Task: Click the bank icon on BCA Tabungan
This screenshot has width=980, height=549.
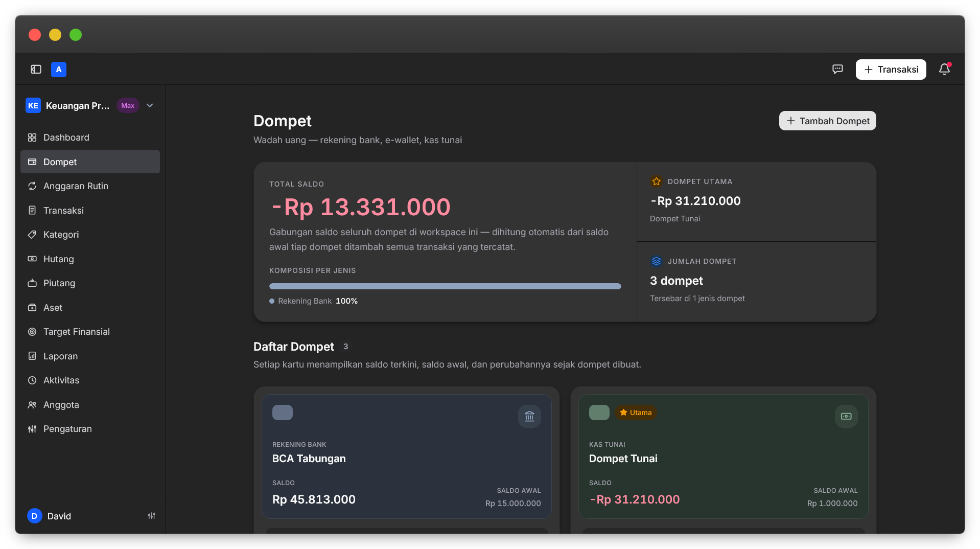Action: tap(529, 416)
